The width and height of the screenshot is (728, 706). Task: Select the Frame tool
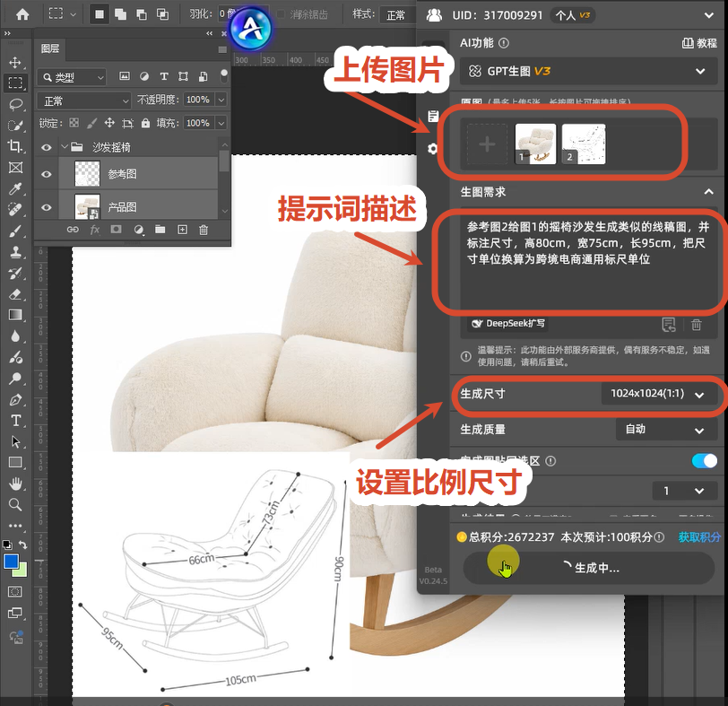tap(15, 167)
